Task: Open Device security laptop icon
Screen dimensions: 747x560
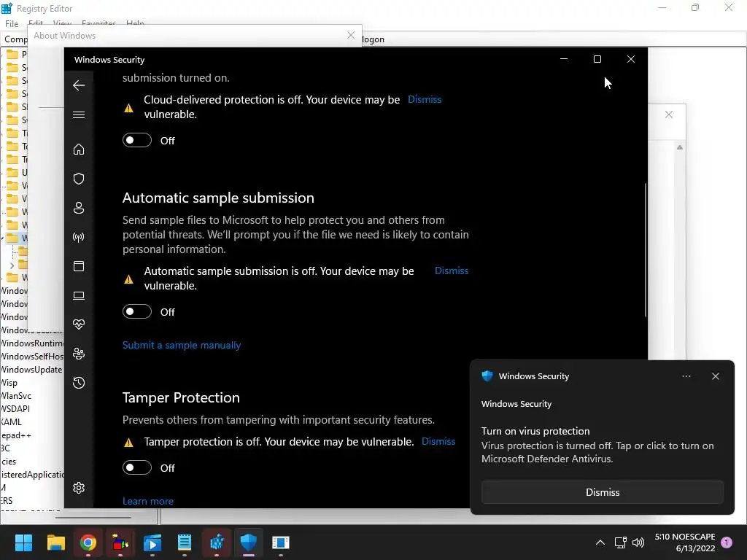Action: [x=79, y=296]
